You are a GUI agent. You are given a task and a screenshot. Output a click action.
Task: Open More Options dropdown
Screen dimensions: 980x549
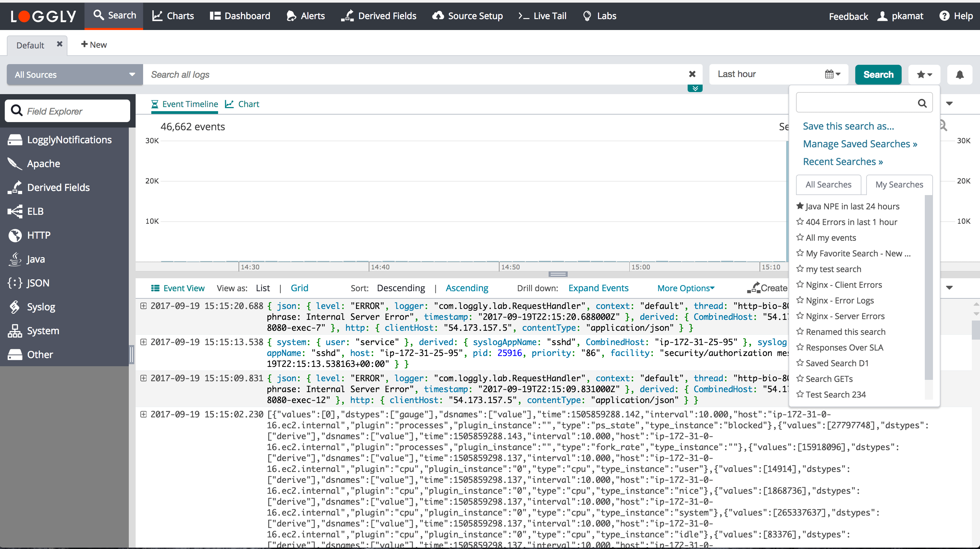pyautogui.click(x=686, y=288)
